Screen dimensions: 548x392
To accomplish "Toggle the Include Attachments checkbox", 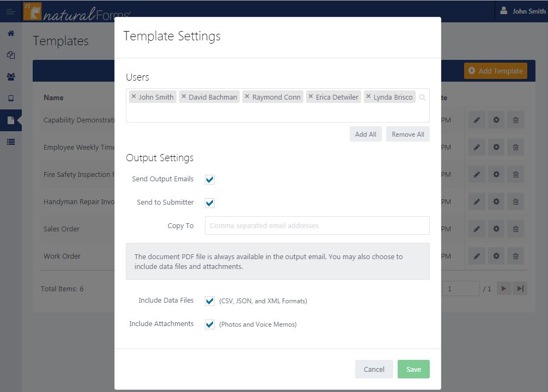I will pyautogui.click(x=210, y=323).
